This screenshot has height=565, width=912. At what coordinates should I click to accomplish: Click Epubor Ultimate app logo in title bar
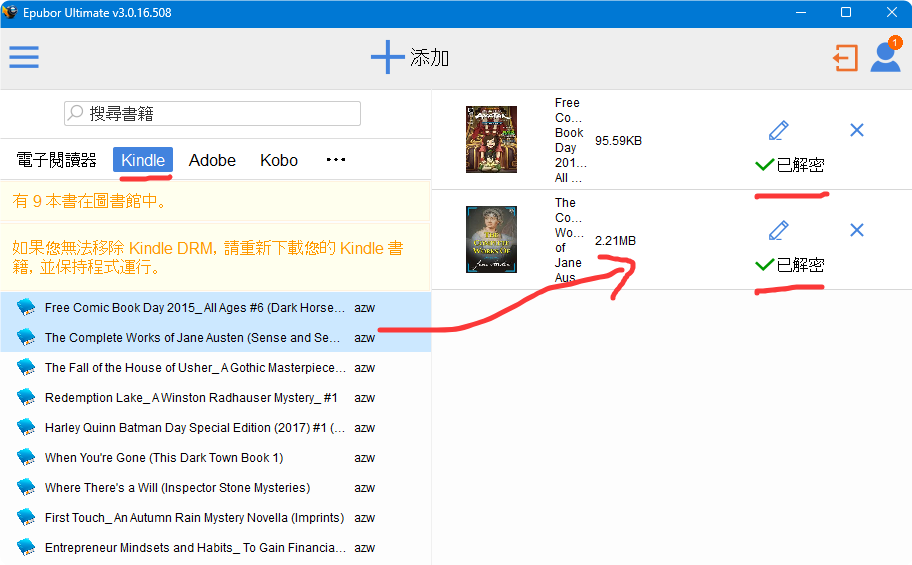10,12
